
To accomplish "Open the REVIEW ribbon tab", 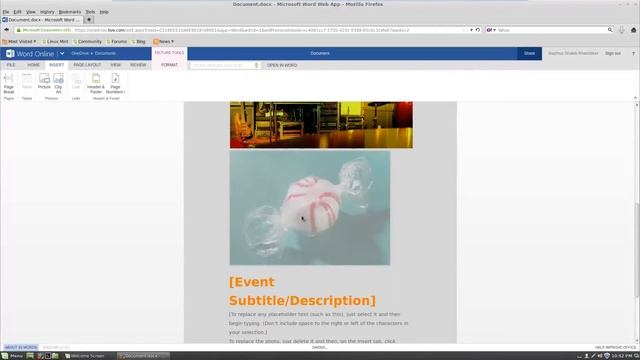I will tap(138, 65).
